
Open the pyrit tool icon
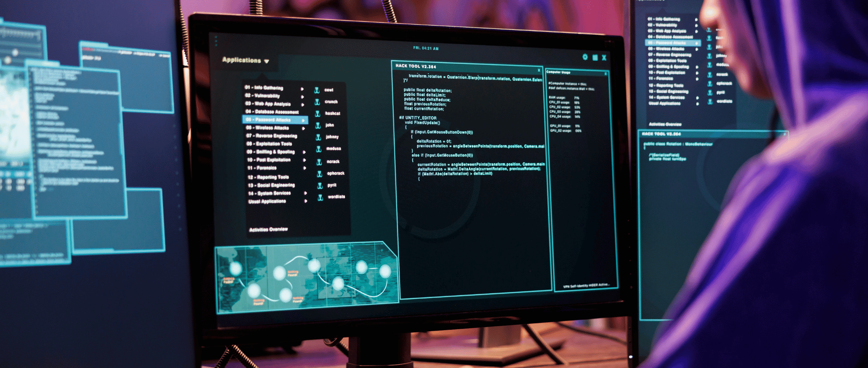tap(320, 186)
